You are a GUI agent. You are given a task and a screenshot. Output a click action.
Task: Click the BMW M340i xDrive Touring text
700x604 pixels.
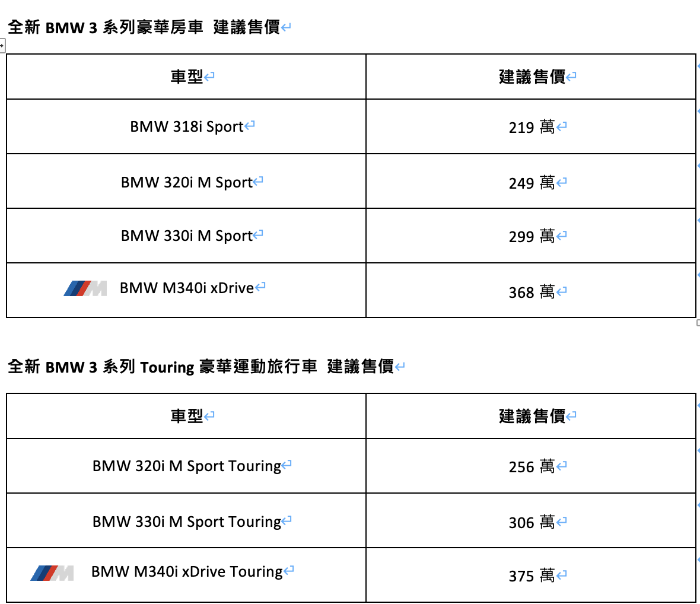pos(187,572)
